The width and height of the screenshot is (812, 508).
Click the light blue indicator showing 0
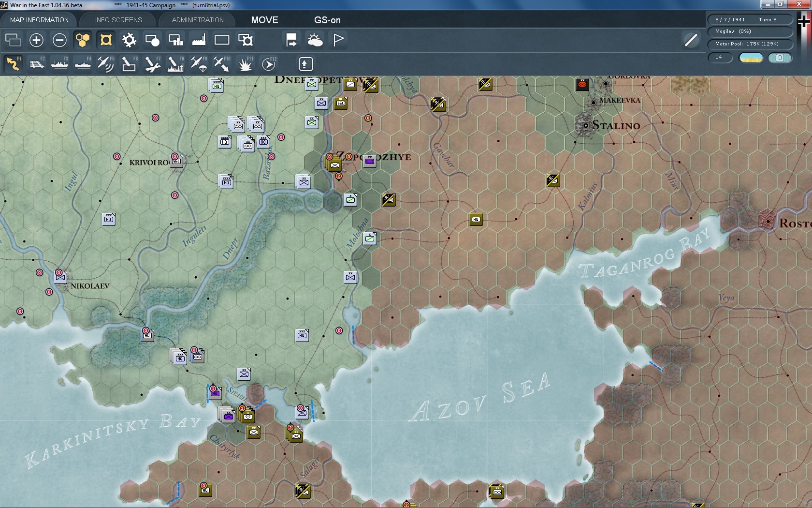[780, 58]
